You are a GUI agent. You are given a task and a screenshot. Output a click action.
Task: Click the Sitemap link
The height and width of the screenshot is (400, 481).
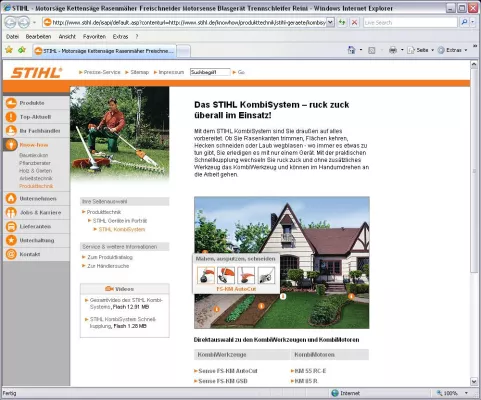[x=139, y=72]
